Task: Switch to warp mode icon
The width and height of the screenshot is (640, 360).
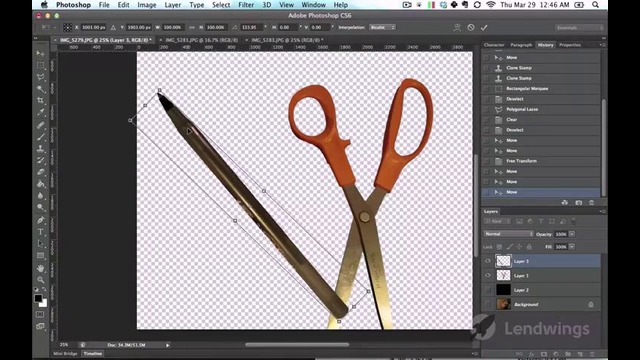Action: click(x=457, y=27)
